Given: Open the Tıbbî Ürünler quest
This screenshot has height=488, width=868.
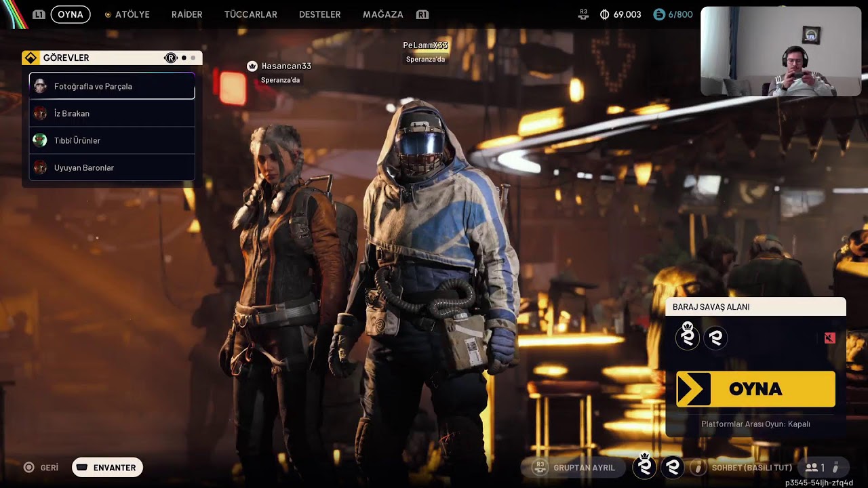Looking at the screenshot, I should (x=112, y=140).
